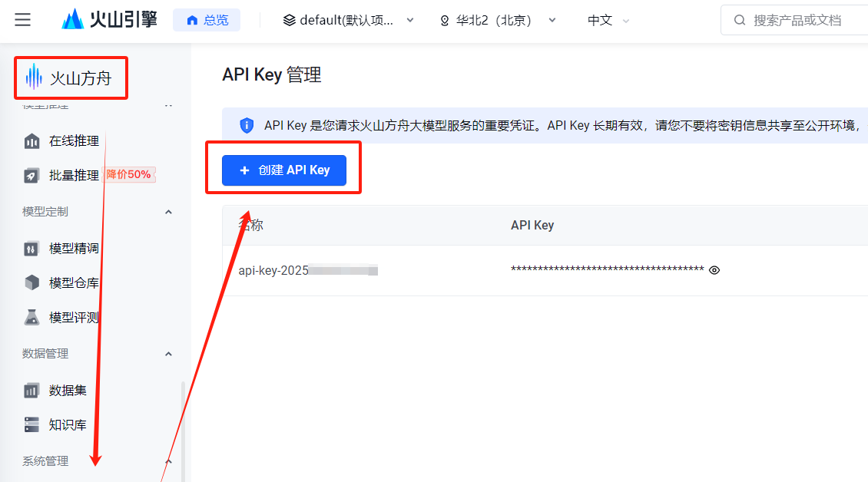Go to 总览 overview home
The image size is (868, 482).
pyautogui.click(x=207, y=20)
